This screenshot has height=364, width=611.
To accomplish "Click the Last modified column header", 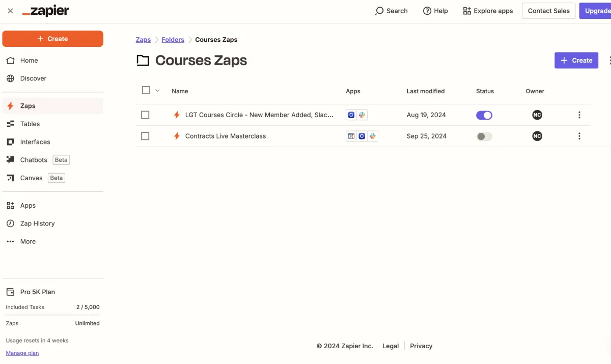I will (x=426, y=91).
